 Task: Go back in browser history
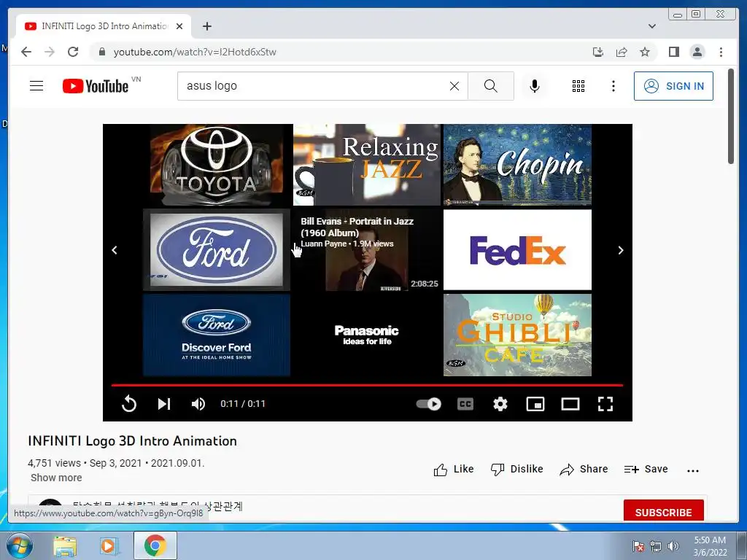26,52
